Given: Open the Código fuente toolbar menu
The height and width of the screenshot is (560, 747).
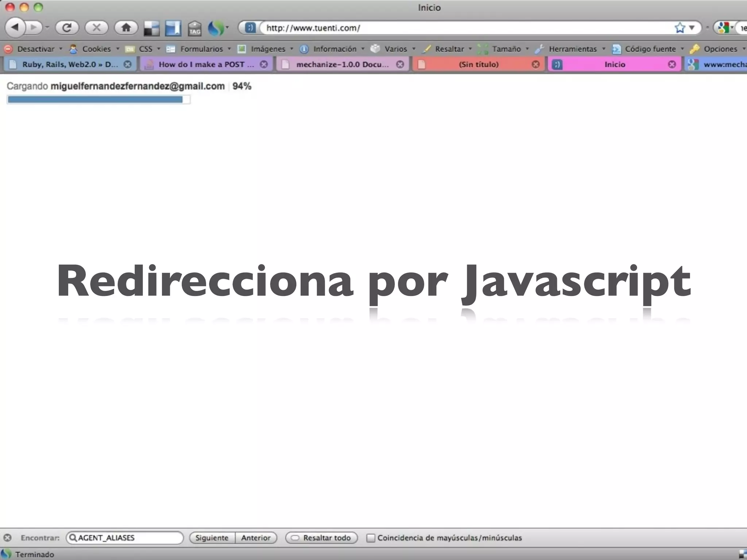Looking at the screenshot, I should tap(648, 49).
